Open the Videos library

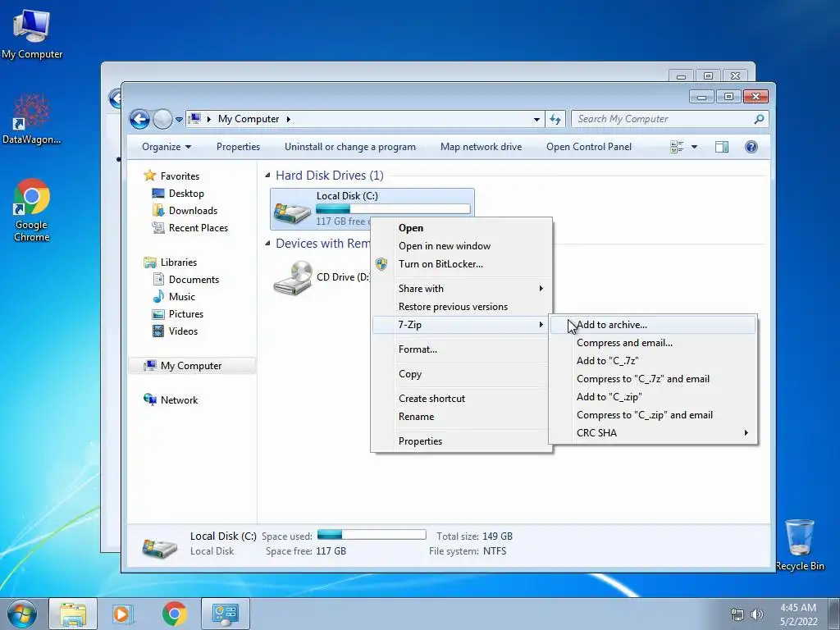point(183,331)
